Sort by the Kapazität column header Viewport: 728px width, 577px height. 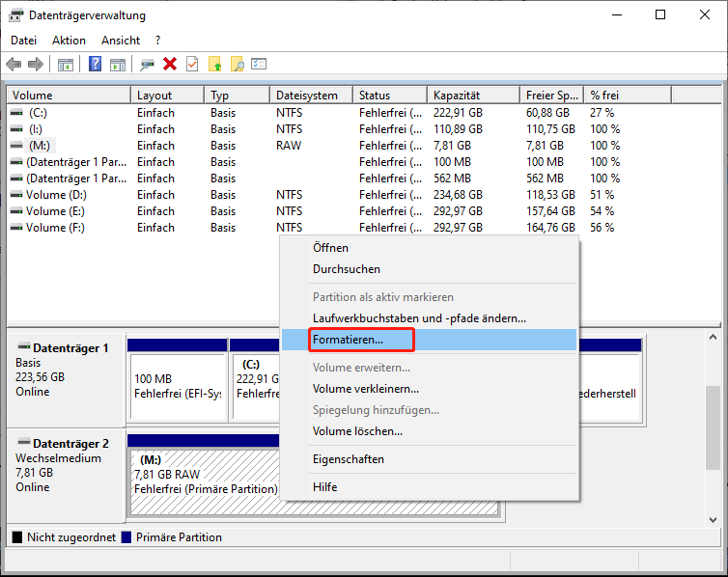[x=457, y=96]
